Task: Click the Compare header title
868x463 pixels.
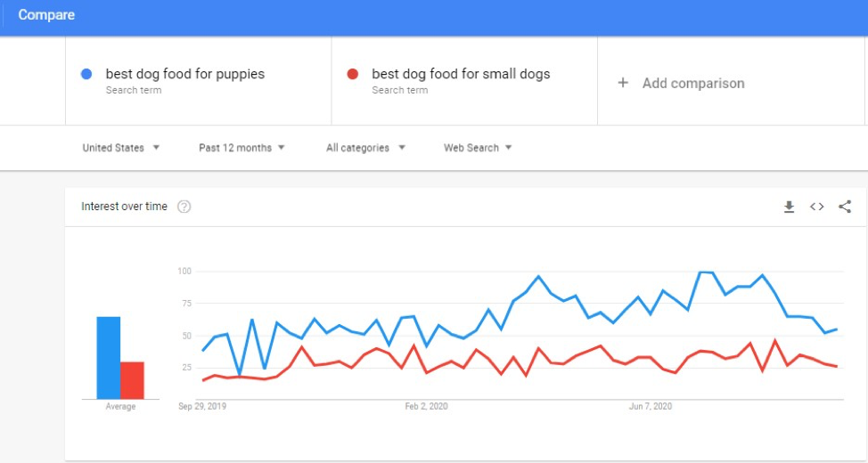Action: 46,15
